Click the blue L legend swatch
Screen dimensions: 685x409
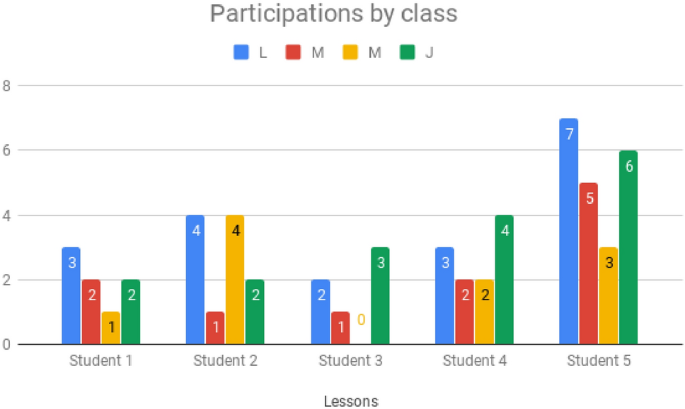[x=242, y=52]
